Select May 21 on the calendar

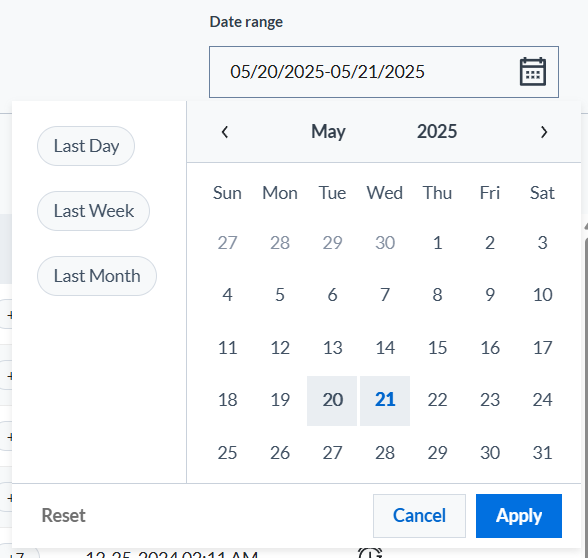[x=385, y=400]
